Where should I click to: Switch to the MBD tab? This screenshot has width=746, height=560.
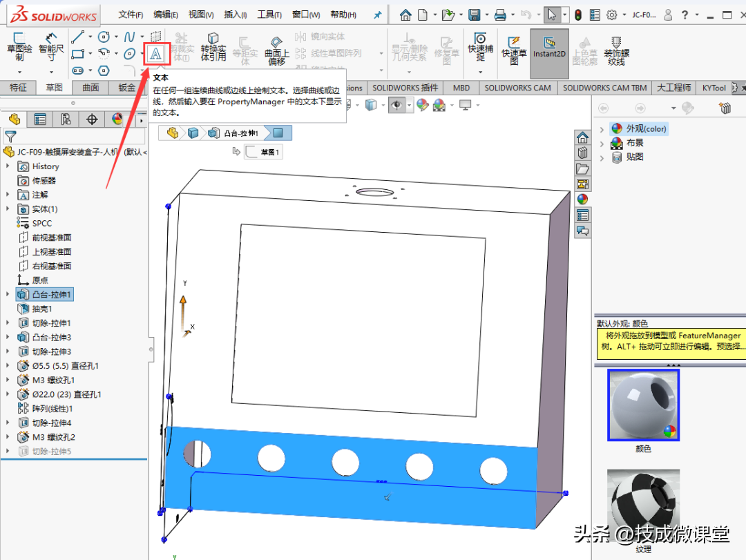tap(461, 88)
